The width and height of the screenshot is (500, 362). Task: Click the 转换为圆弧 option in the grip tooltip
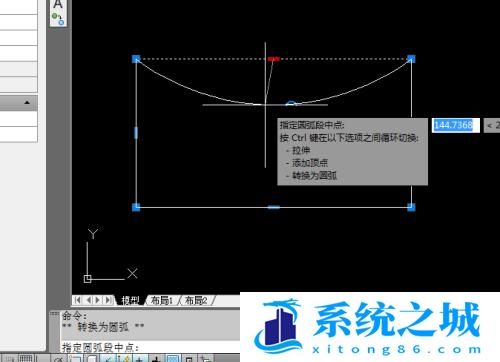314,175
